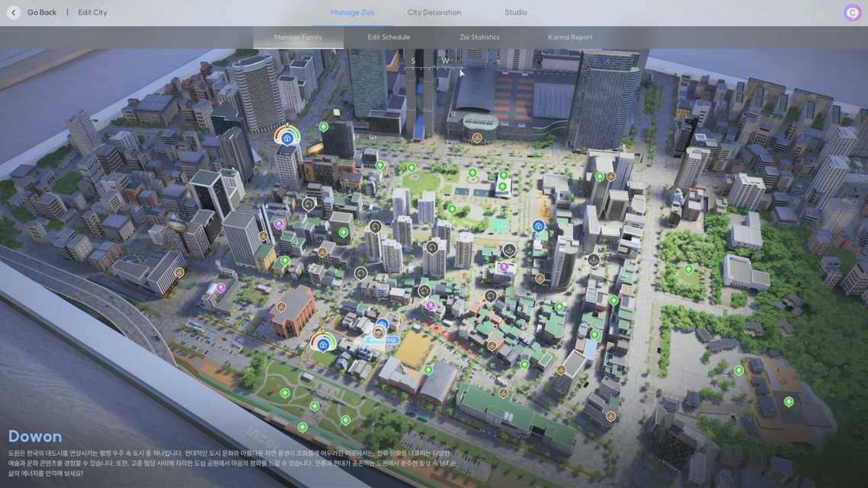
Task: Click the compass W direction label
Action: coord(445,61)
